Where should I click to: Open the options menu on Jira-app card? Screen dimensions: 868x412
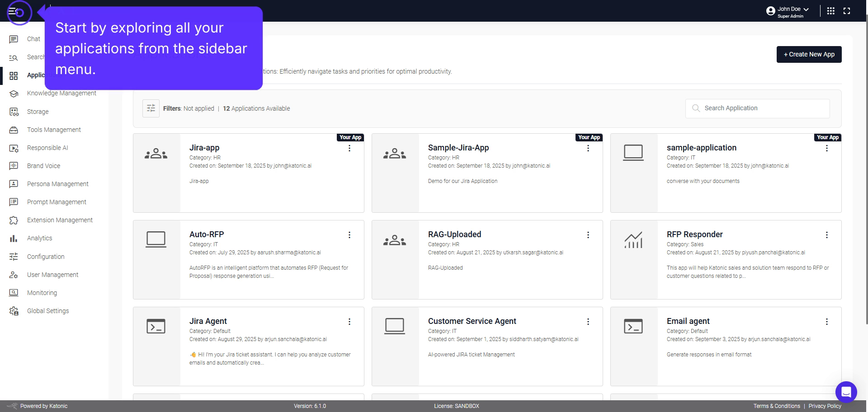(x=349, y=148)
